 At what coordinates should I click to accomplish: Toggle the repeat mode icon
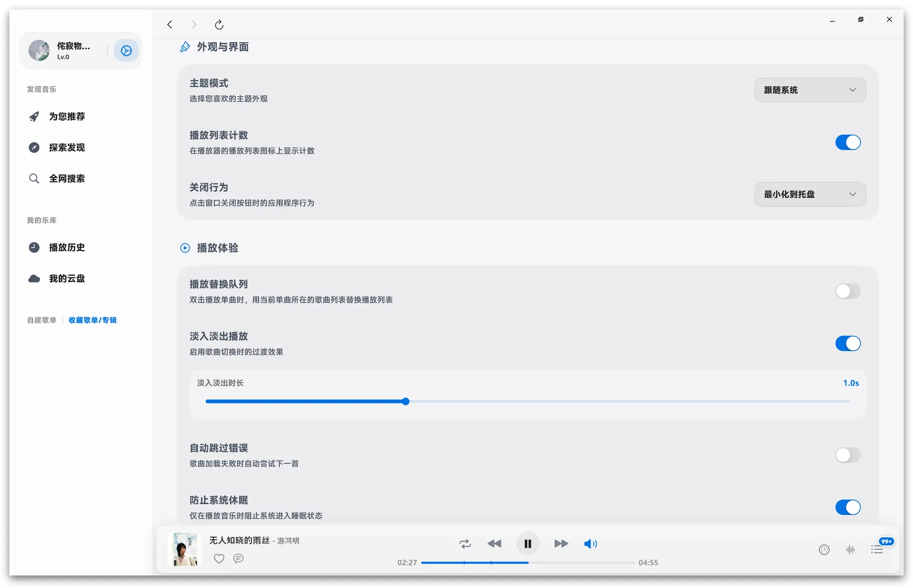465,543
